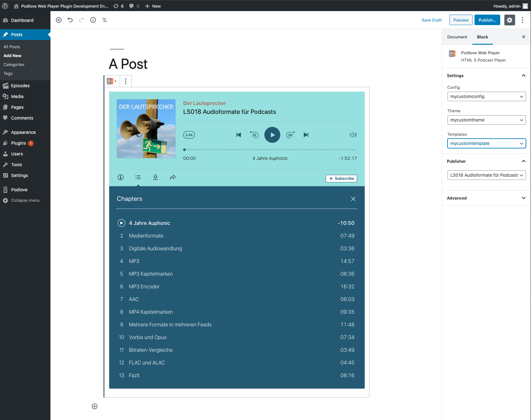The width and height of the screenshot is (531, 420).
Task: Open block more options three-dot menu
Action: click(126, 81)
